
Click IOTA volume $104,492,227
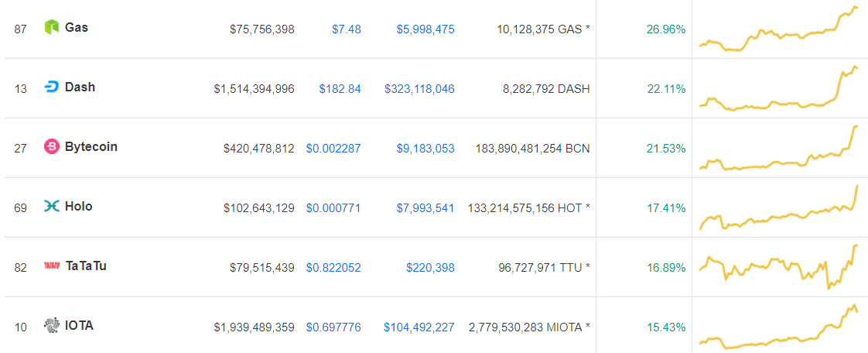(x=419, y=327)
